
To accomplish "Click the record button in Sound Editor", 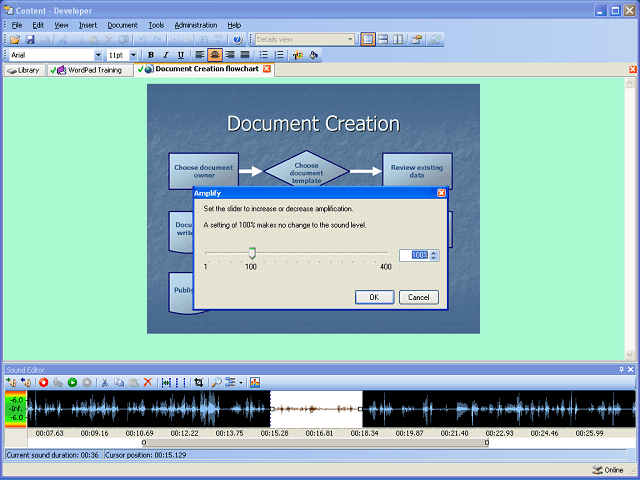I will [44, 382].
